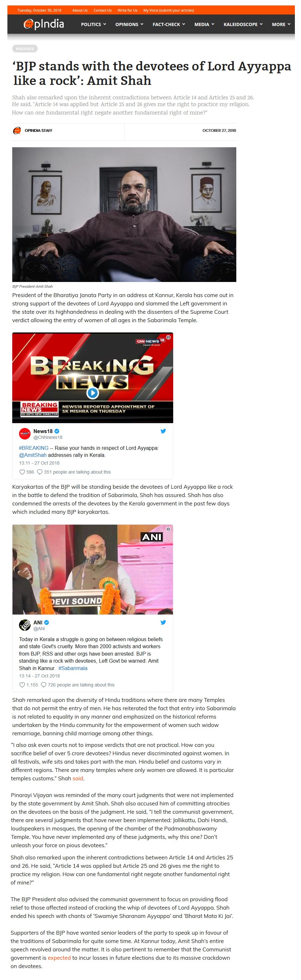301x980 pixels.
Task: Open the More navigation dropdown
Action: tap(281, 24)
